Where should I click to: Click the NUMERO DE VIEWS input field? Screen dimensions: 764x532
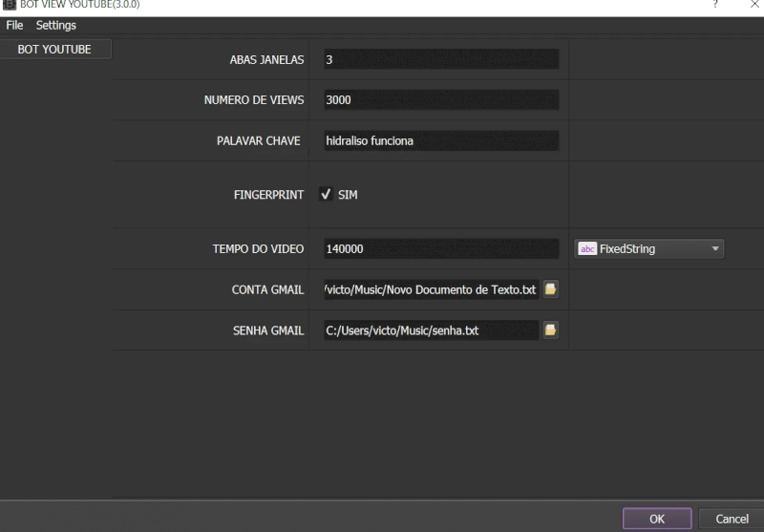(x=441, y=100)
